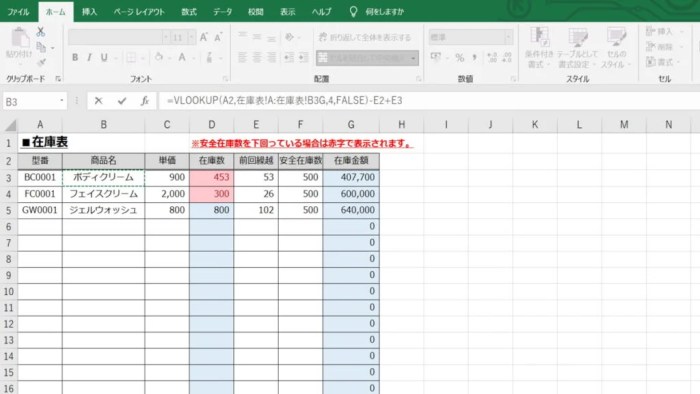Click the text orientation icon
The image size is (700, 394).
pos(290,37)
